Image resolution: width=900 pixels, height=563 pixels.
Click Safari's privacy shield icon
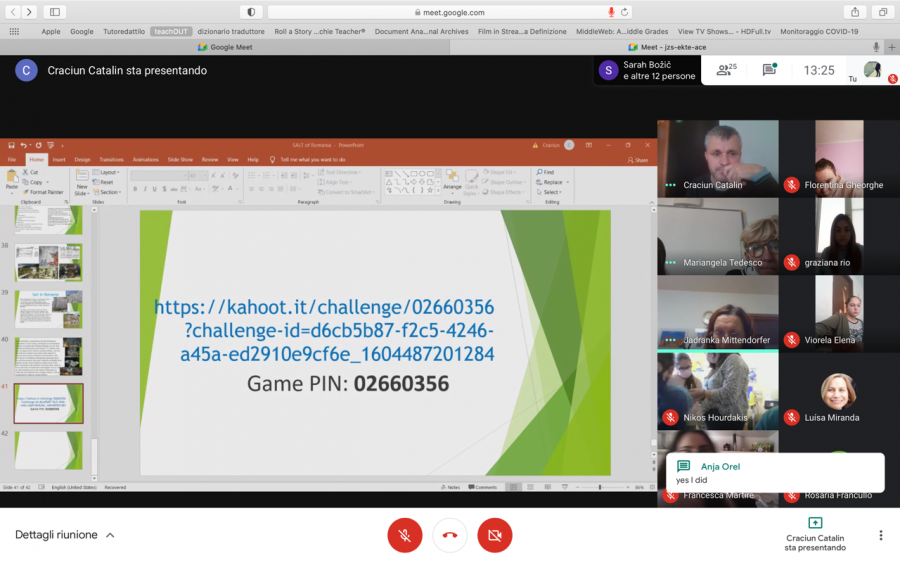(250, 12)
